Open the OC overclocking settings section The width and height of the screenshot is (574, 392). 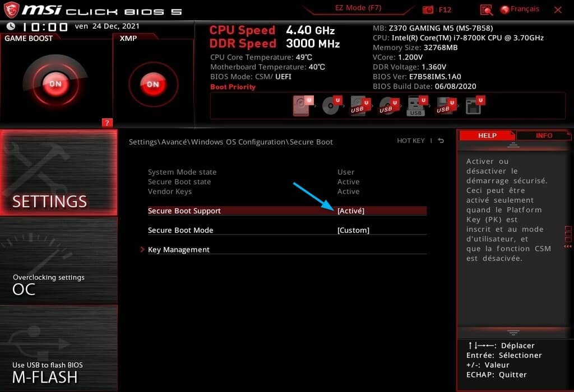click(58, 260)
